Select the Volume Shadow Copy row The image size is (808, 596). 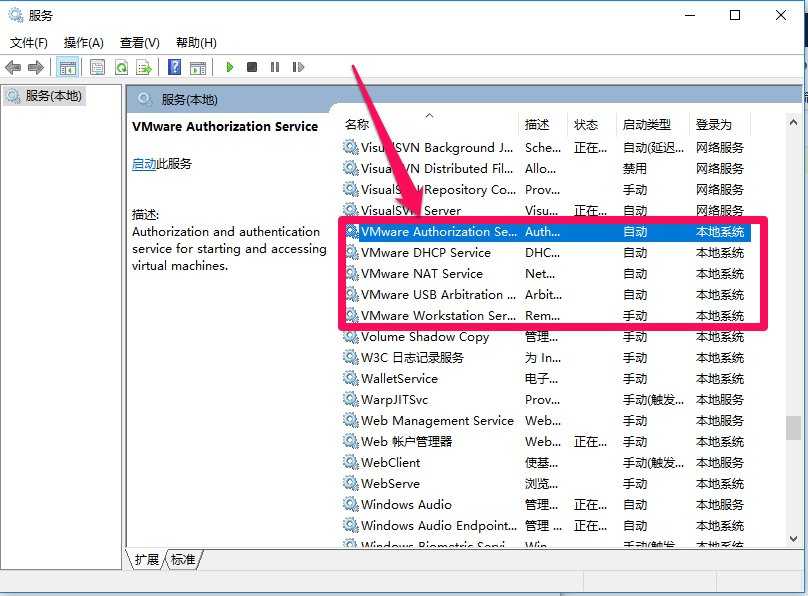click(546, 337)
